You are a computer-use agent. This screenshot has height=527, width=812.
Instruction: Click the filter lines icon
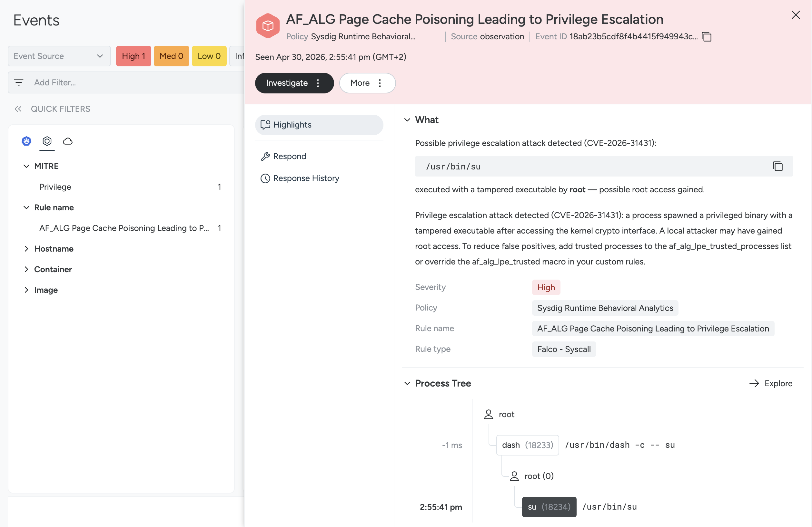(x=19, y=82)
